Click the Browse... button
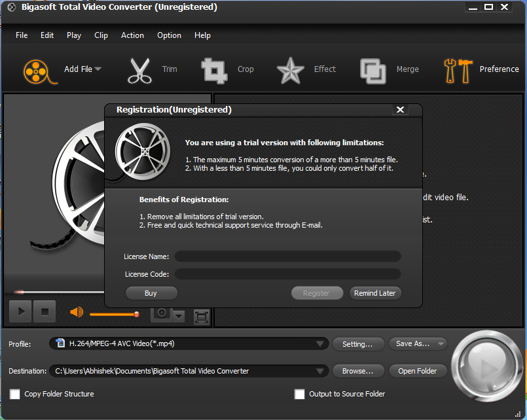This screenshot has width=527, height=420. pyautogui.click(x=358, y=371)
